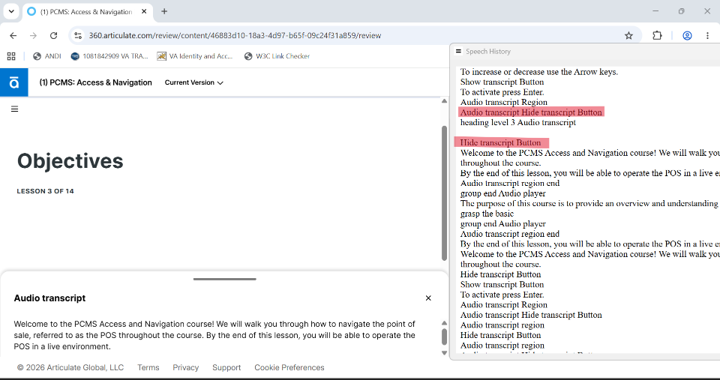This screenshot has height=380, width=720.
Task: Click the Speech History title text
Action: (x=488, y=51)
